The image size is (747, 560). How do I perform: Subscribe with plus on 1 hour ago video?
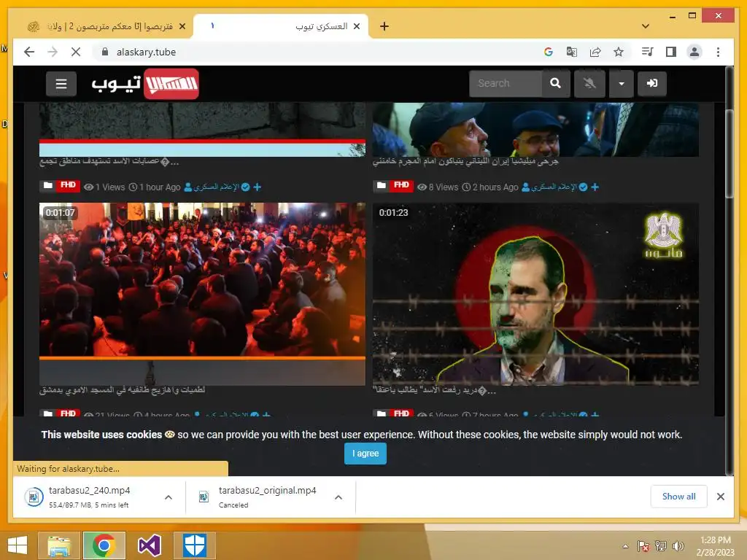pyautogui.click(x=258, y=187)
